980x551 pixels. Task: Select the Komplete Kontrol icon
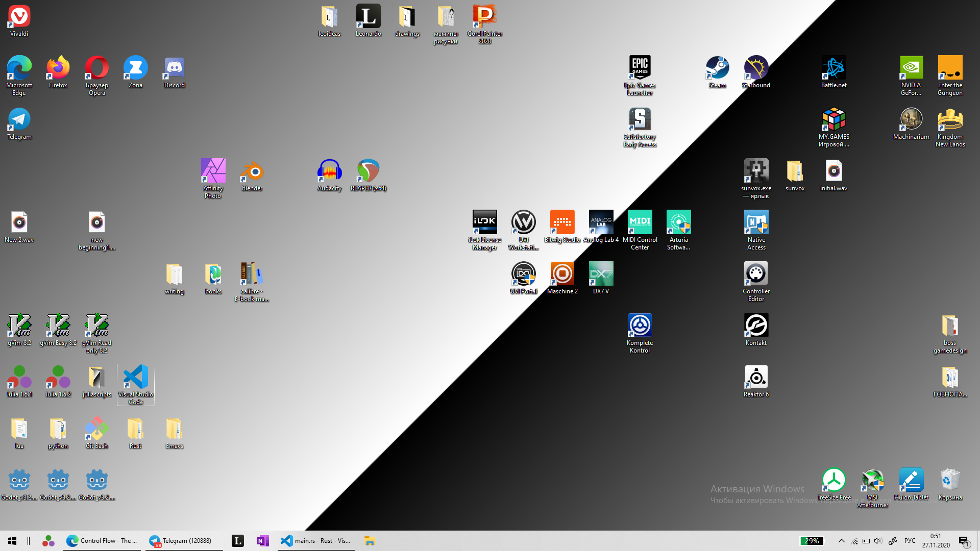(640, 333)
